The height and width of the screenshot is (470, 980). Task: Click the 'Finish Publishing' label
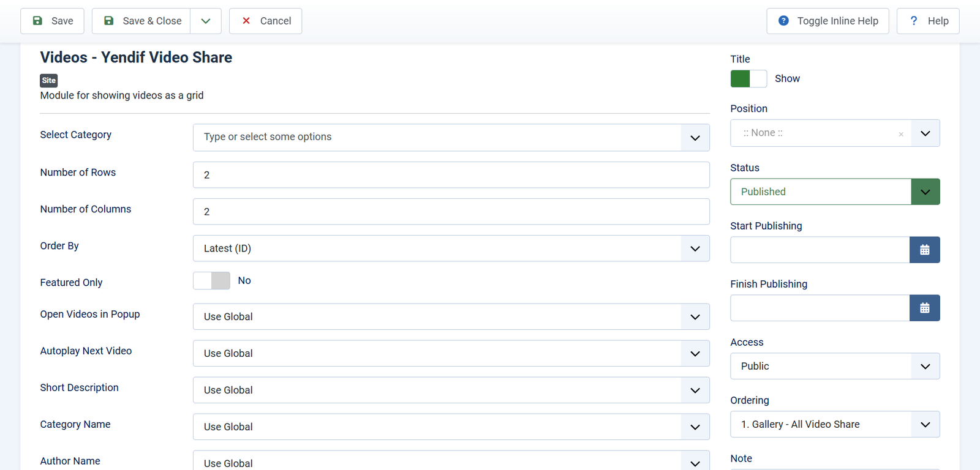(769, 284)
